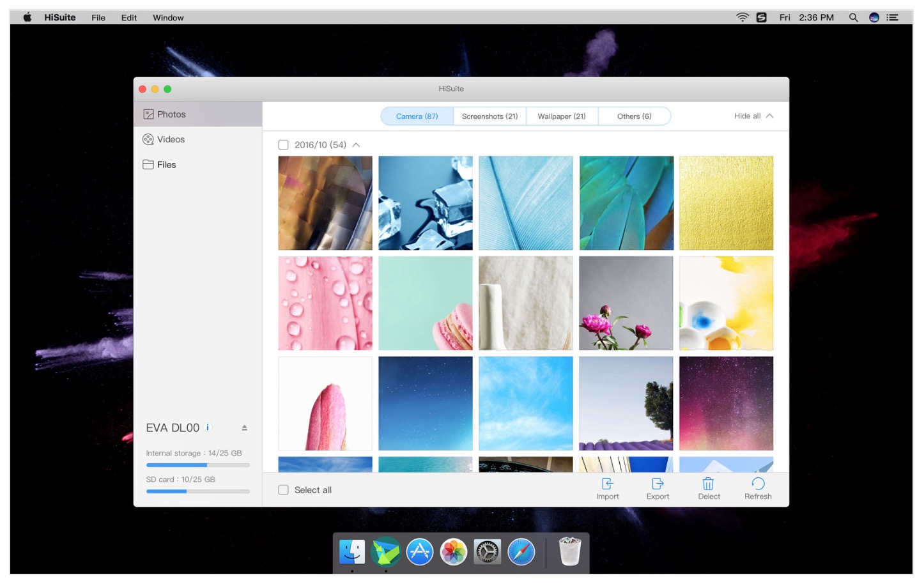Eject the EVA DL00 device
Image resolution: width=924 pixels, height=584 pixels.
[244, 427]
